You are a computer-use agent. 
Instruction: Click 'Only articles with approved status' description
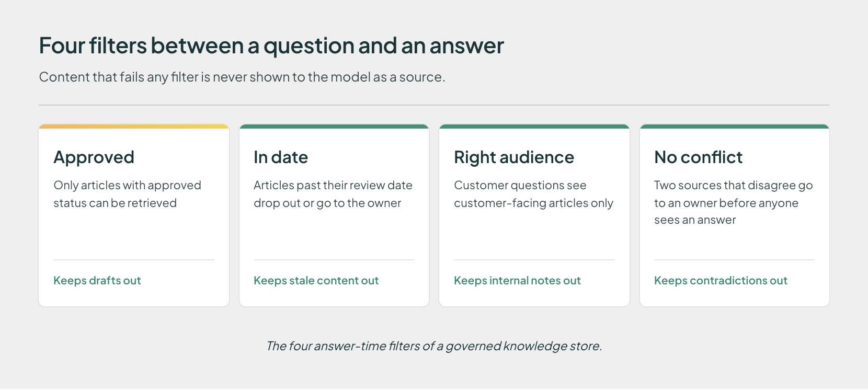pyautogui.click(x=127, y=194)
